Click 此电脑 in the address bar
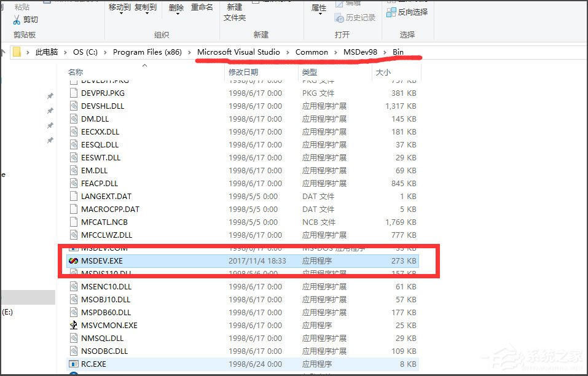The image size is (588, 376). tap(46, 52)
